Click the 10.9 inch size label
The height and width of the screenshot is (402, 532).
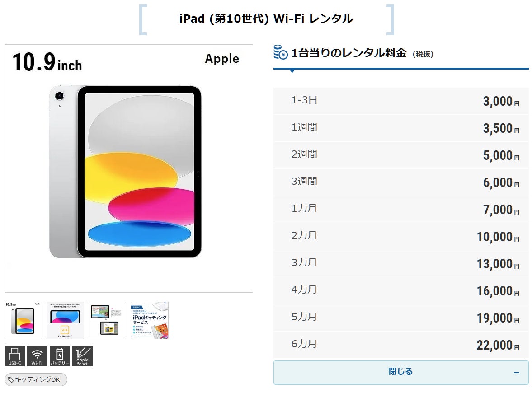point(47,62)
